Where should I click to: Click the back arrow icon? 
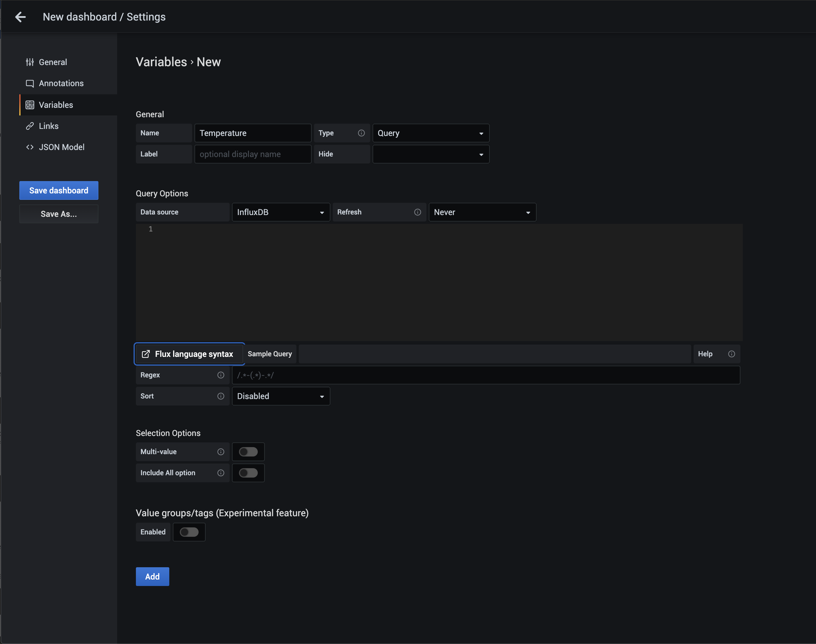pos(20,17)
